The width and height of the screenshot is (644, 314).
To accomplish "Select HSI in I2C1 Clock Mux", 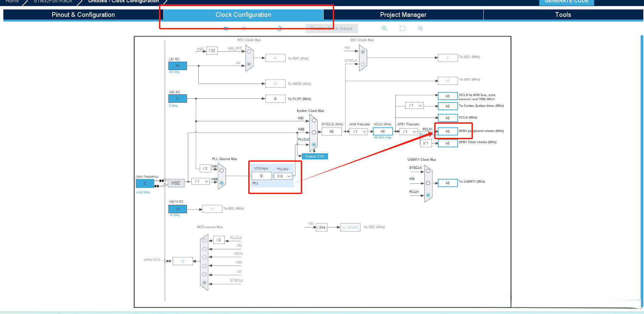I will 363,52.
